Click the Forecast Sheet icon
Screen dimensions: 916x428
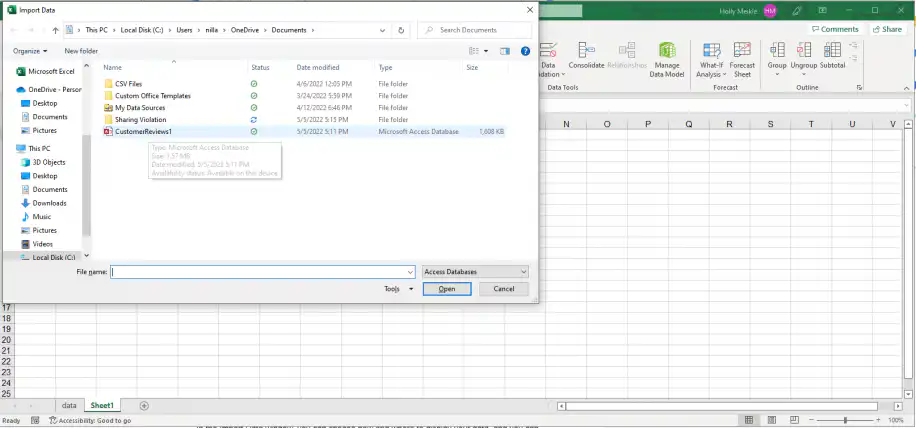pyautogui.click(x=742, y=60)
